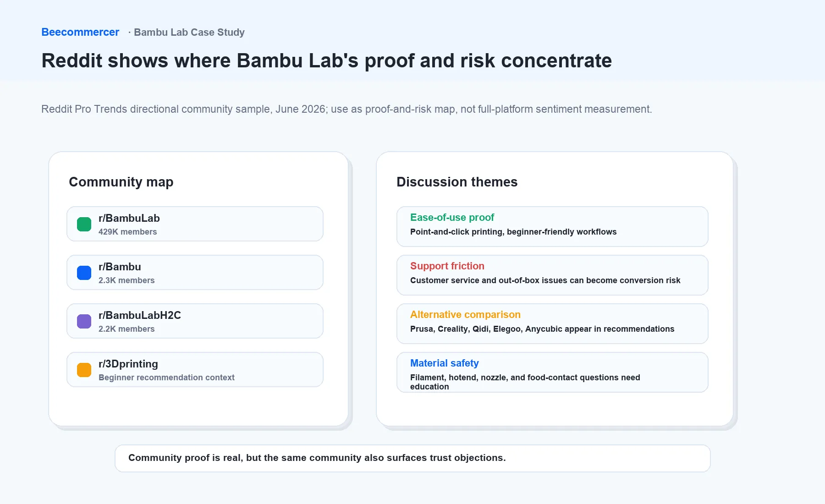Open the Beecommercer brand link
The width and height of the screenshot is (825, 504).
[x=80, y=32]
